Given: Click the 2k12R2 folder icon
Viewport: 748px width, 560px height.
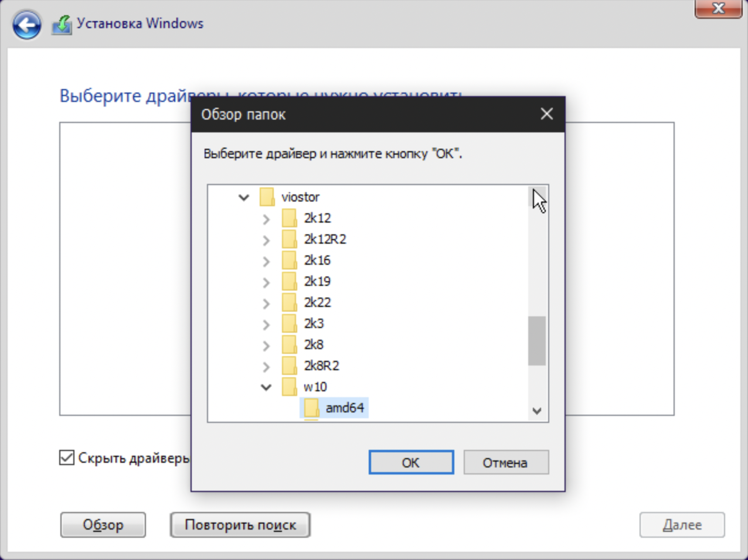Looking at the screenshot, I should [289, 239].
